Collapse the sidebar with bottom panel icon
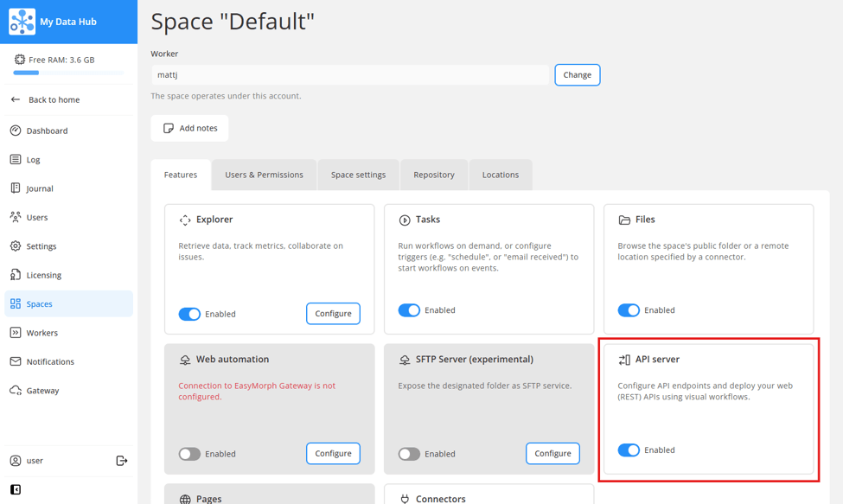 16,489
